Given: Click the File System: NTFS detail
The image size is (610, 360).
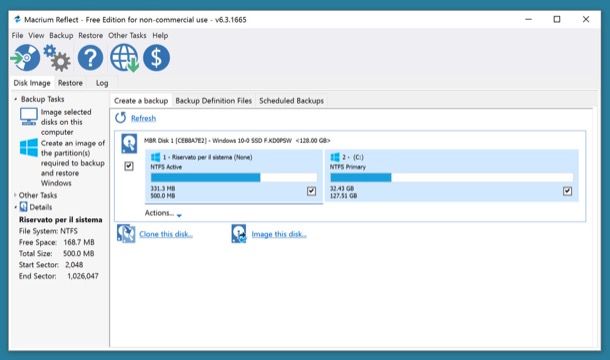Looking at the screenshot, I should coord(48,231).
